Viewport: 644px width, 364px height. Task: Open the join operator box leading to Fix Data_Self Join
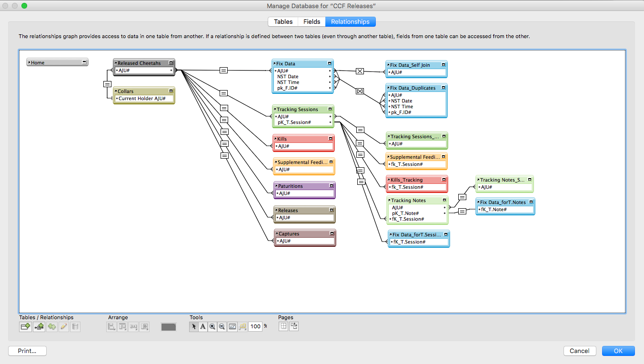360,71
